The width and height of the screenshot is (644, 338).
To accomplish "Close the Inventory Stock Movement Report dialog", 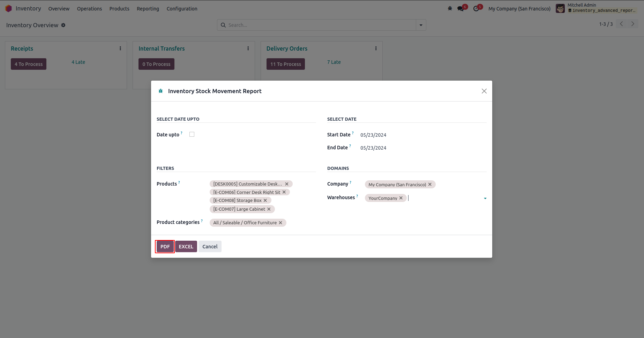I will pyautogui.click(x=484, y=91).
